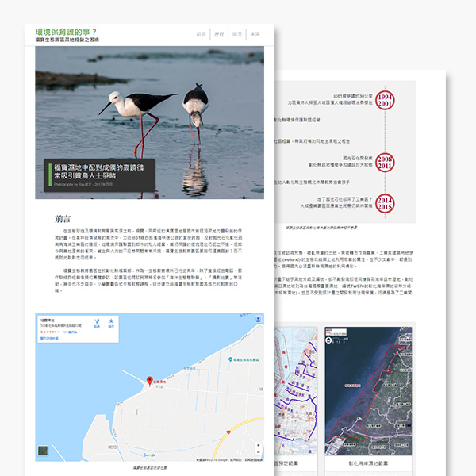Click 顯示詳細地圖 link in map card
Image resolution: width=476 pixels, height=476 pixels.
[51, 337]
